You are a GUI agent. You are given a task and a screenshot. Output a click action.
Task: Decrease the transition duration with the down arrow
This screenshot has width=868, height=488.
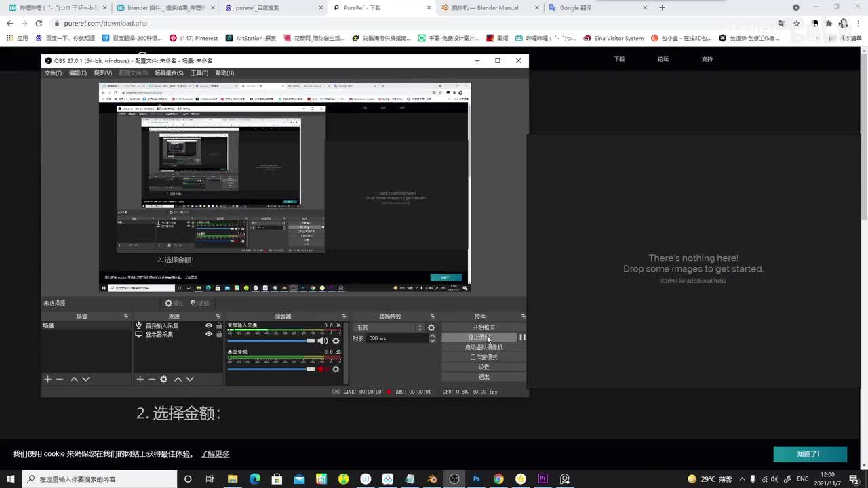tap(433, 340)
